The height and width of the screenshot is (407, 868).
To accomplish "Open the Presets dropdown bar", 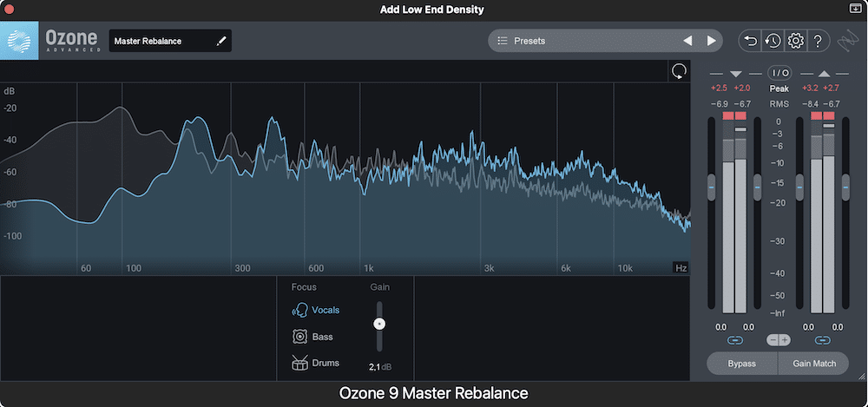I will (606, 41).
